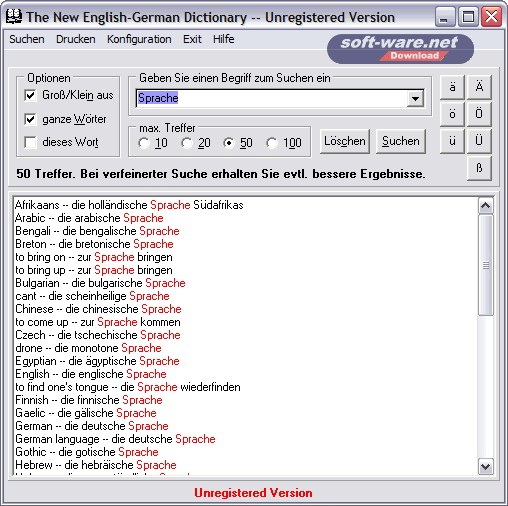Select the German language result row

pyautogui.click(x=115, y=439)
